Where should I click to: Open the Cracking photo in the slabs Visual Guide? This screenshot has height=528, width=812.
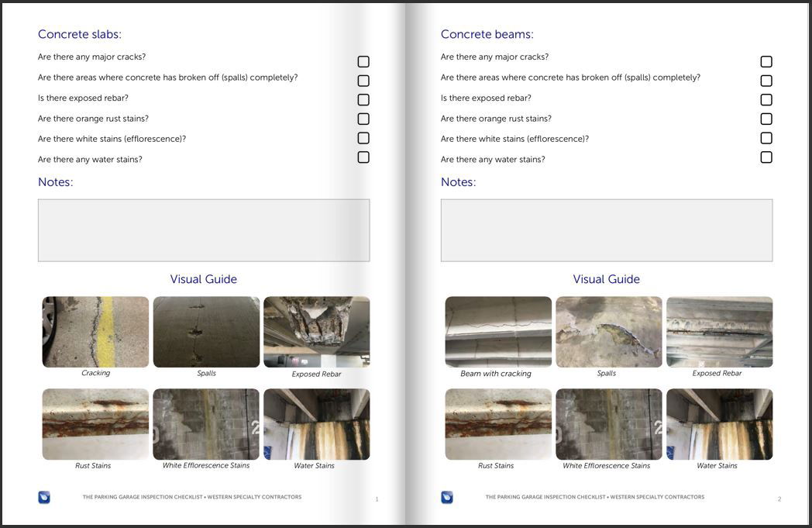click(95, 330)
